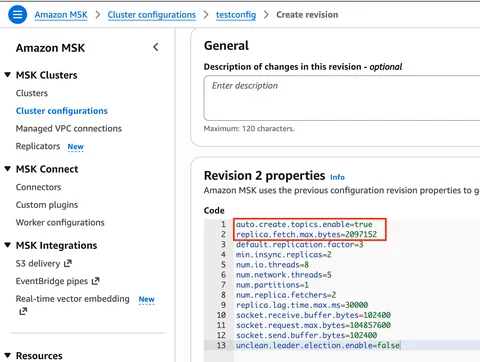Click code line socket.send.buffer.bytes=102400

point(307,335)
